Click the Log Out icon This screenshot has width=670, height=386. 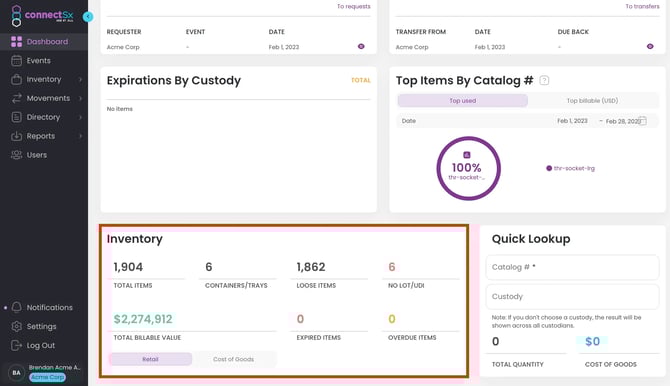[16, 345]
